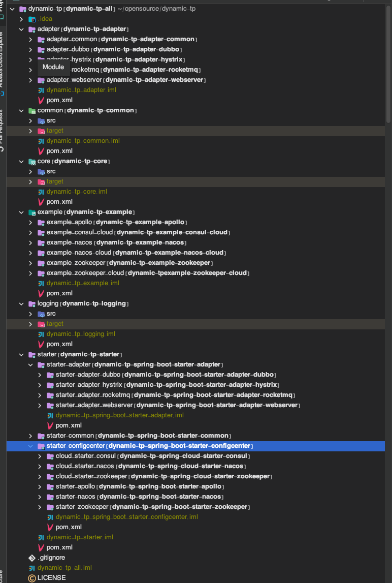The height and width of the screenshot is (583, 392).
Task: Click the dynamic-tp-common.iml file icon
Action: click(41, 141)
